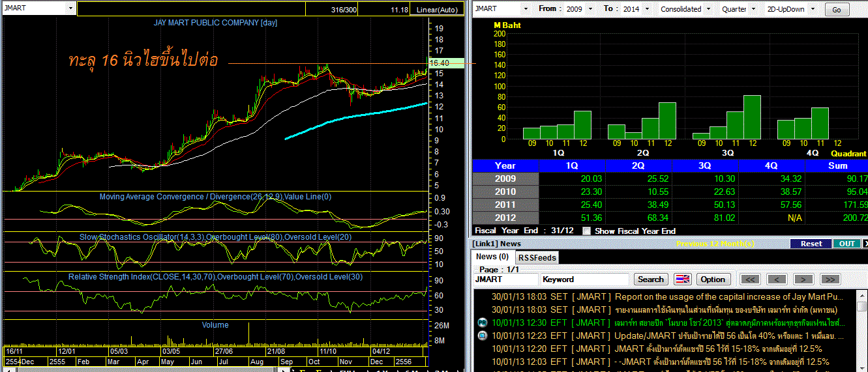This screenshot has width=868, height=372.
Task: Open the news Option button
Action: pos(713,279)
